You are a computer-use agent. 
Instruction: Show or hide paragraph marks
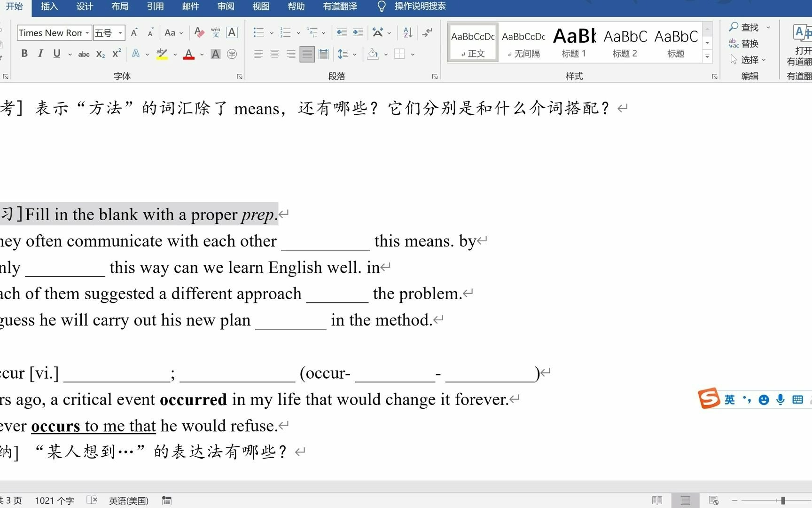tap(428, 32)
